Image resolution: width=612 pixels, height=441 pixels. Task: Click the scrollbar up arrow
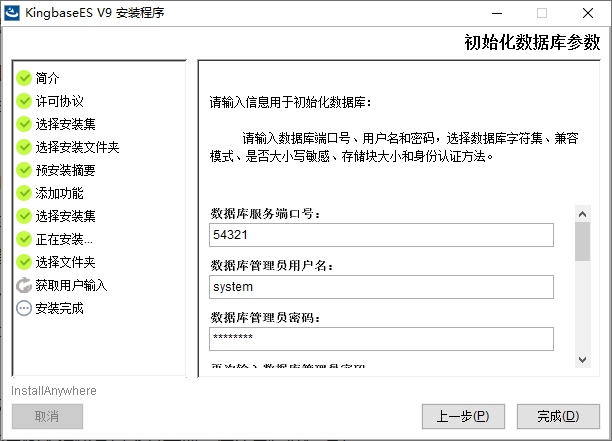[582, 213]
